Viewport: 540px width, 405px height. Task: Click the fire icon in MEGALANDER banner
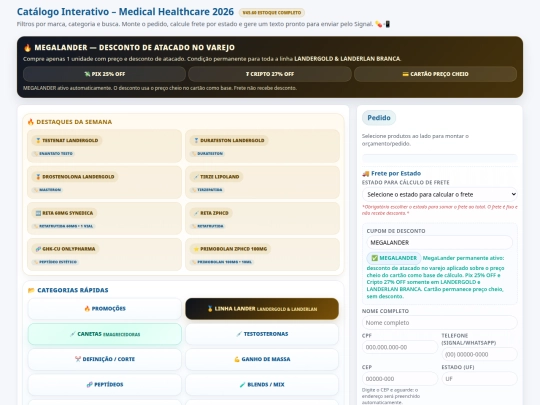coord(28,48)
